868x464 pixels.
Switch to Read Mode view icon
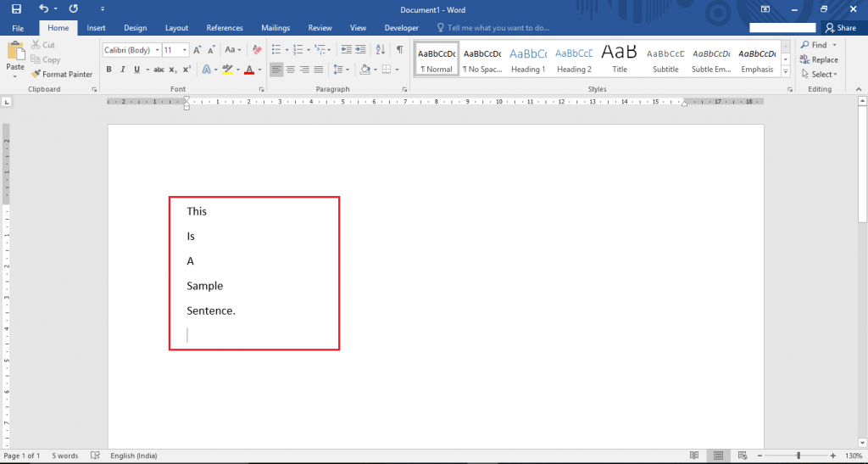tap(694, 456)
